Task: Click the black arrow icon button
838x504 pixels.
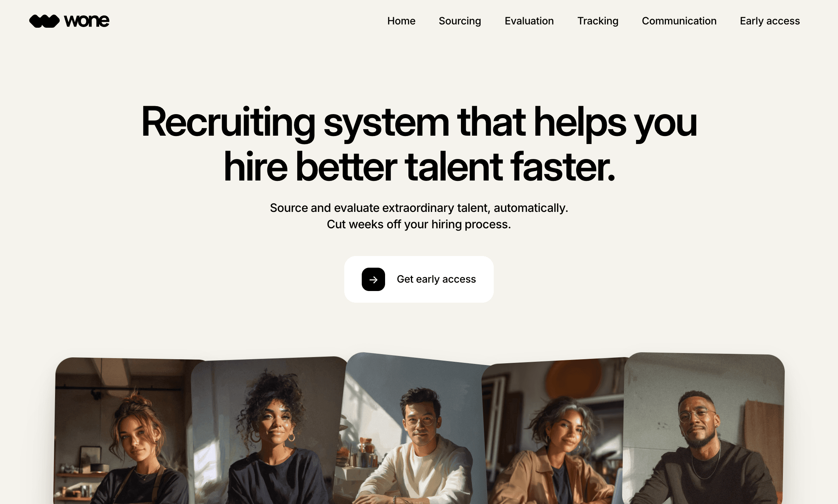Action: pos(373,279)
